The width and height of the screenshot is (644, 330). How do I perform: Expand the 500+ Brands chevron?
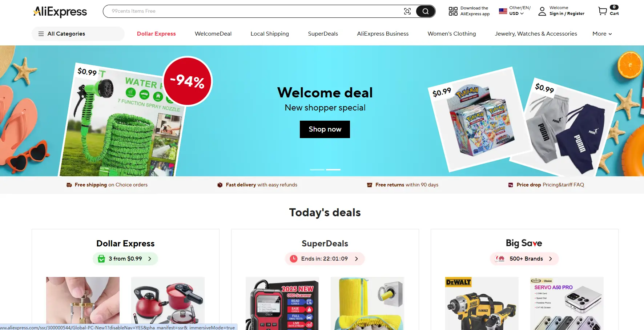coord(551,259)
